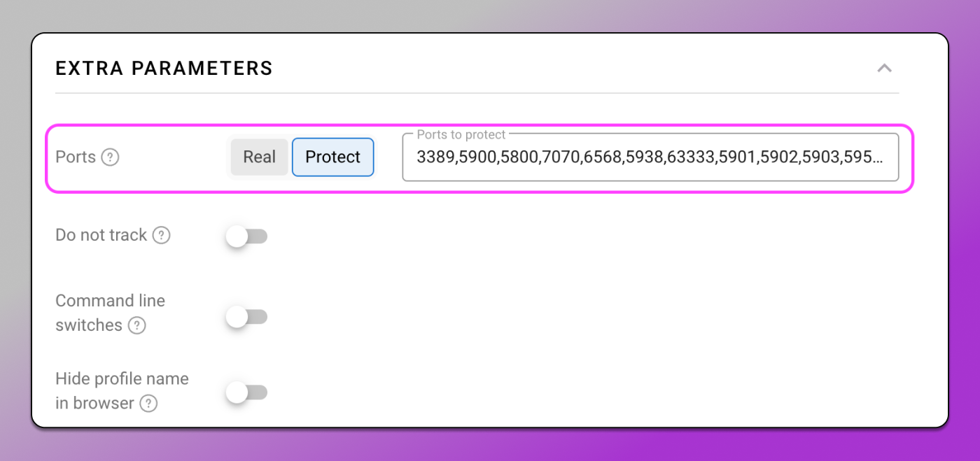Click the truncated end of ports list
Viewport: 980px width, 461px height.
click(865, 157)
